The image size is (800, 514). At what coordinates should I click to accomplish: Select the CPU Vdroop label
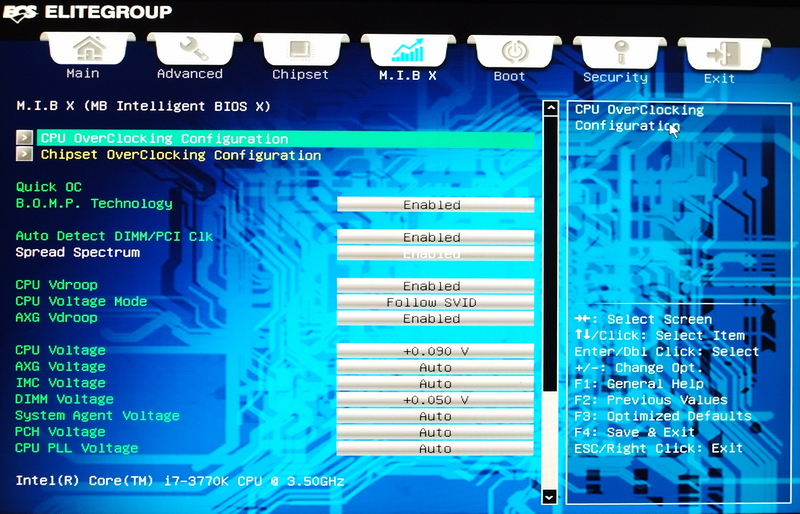[57, 285]
